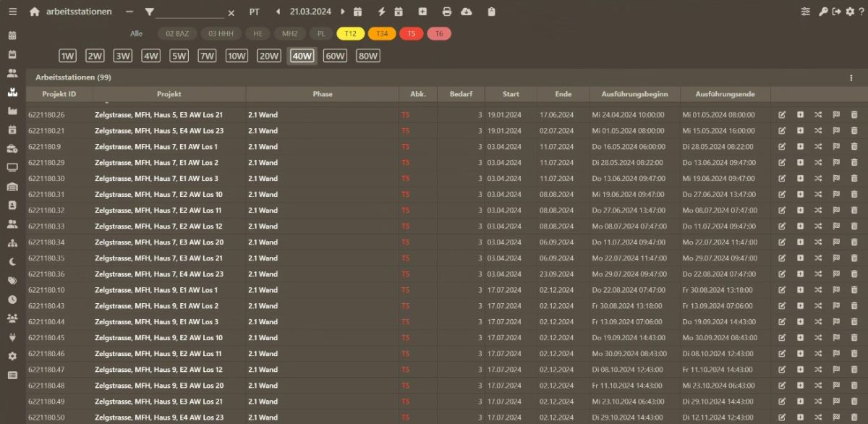Click the lightning bolt icon in the toolbar
This screenshot has height=424, width=868.
(381, 12)
